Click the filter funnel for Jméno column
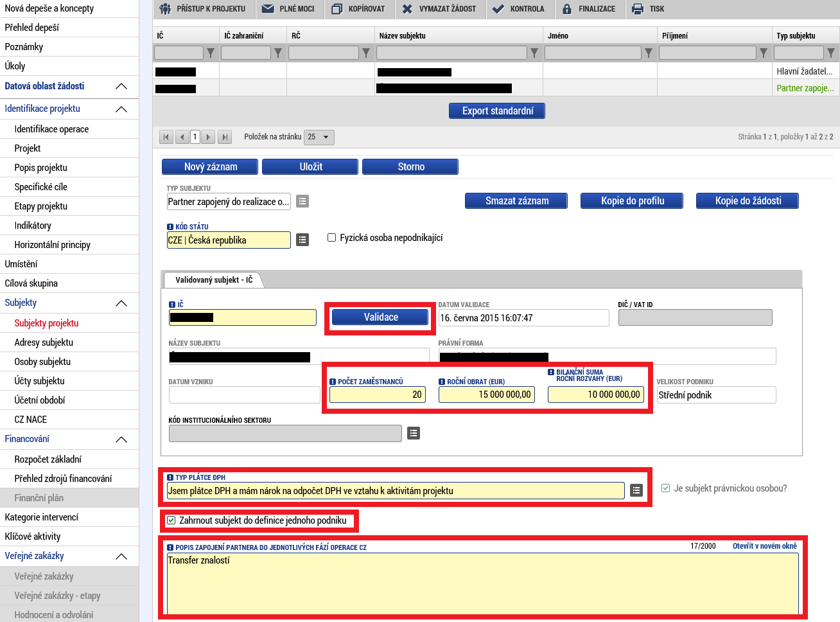 [x=649, y=53]
